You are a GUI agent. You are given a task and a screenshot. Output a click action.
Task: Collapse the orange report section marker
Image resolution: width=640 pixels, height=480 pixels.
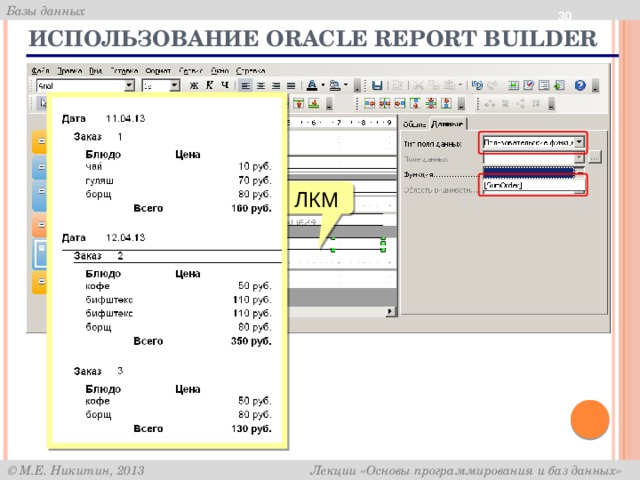pos(41,224)
